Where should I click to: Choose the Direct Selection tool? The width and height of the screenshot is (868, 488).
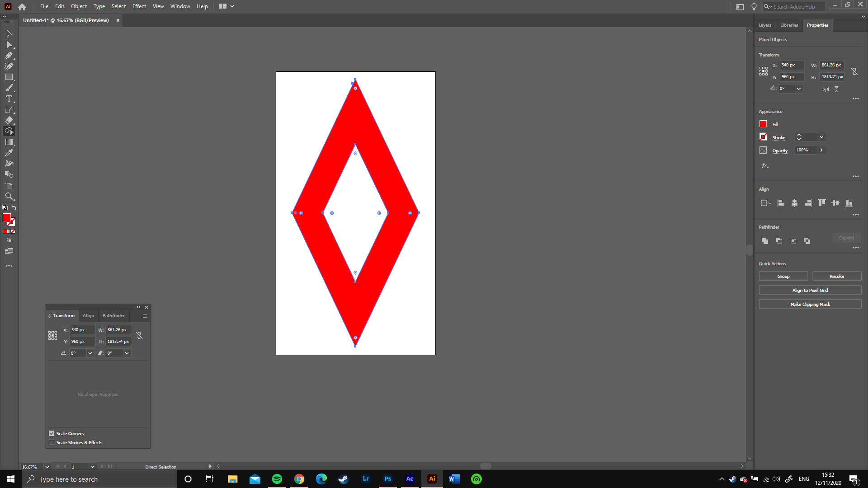pos(9,44)
